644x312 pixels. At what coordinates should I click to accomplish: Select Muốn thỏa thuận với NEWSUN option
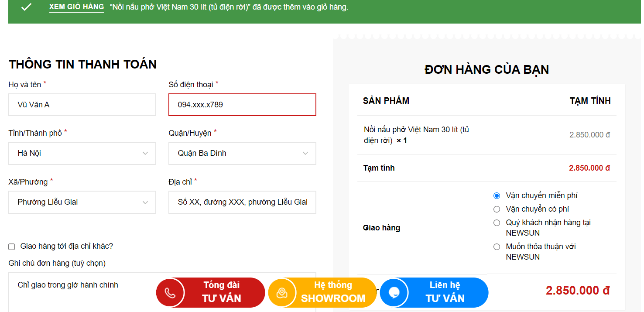pos(497,247)
